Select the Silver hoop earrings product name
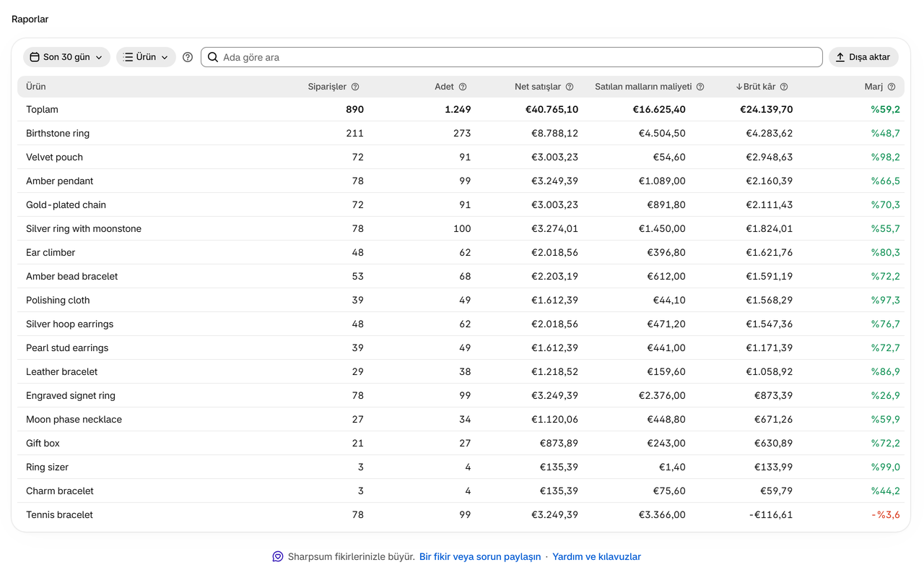Image resolution: width=924 pixels, height=578 pixels. (69, 324)
